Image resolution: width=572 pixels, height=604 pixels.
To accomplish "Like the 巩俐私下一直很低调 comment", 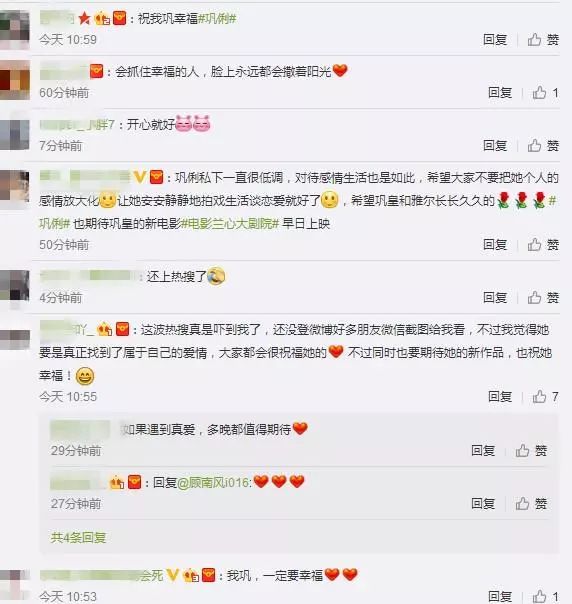I will (x=543, y=244).
